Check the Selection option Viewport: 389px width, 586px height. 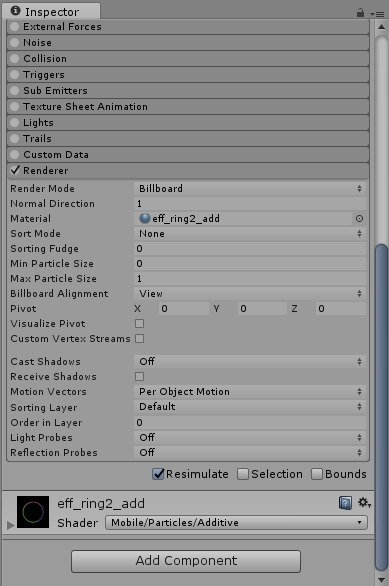243,474
